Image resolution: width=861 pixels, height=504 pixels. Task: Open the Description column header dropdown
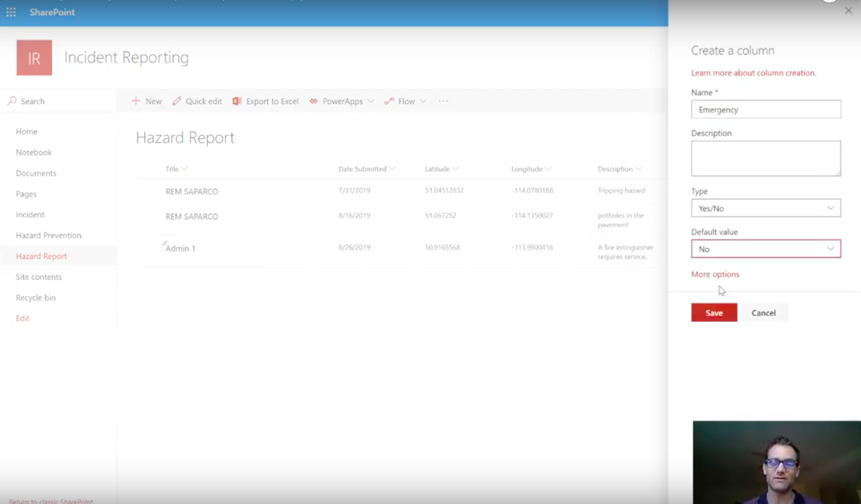[x=638, y=169]
